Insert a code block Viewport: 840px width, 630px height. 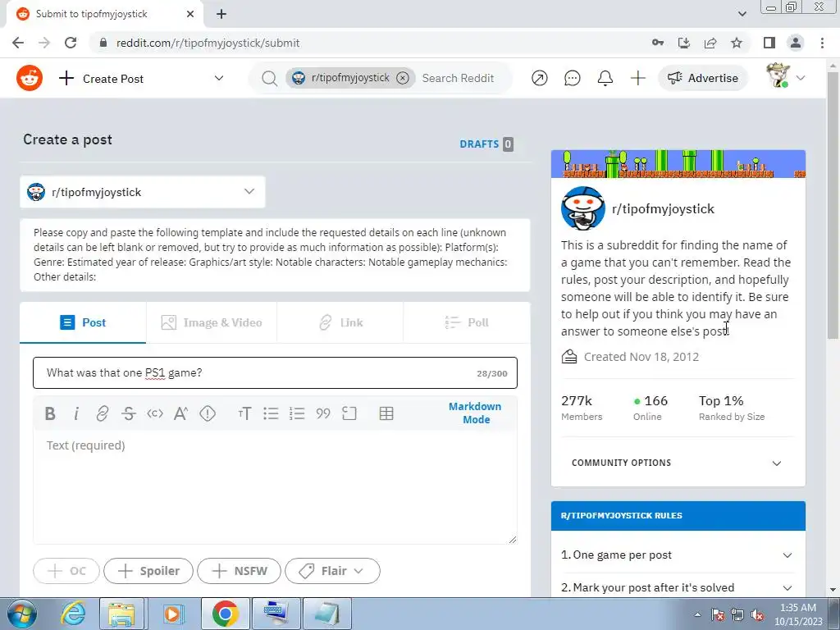tap(349, 413)
